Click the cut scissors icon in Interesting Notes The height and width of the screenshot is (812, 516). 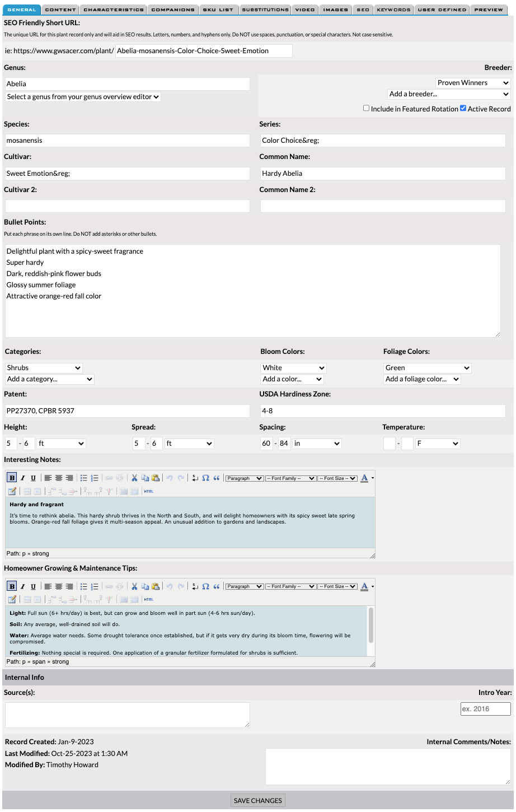134,478
